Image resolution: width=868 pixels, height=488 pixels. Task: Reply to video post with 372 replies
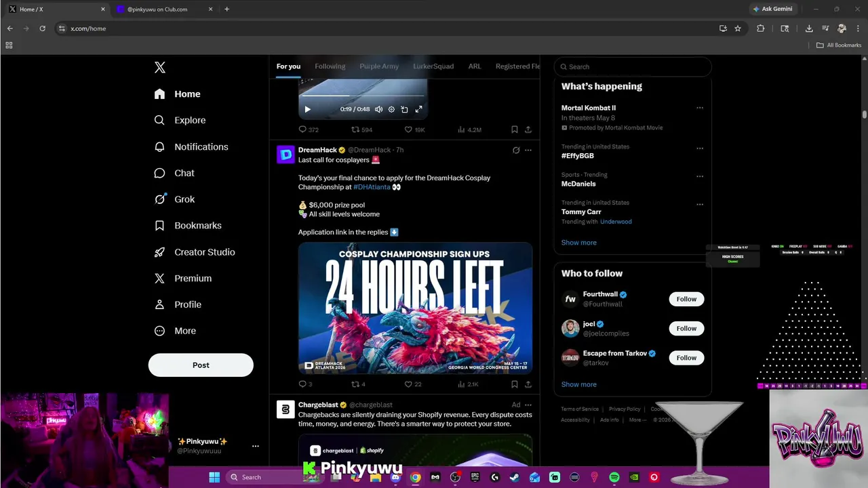coord(309,129)
